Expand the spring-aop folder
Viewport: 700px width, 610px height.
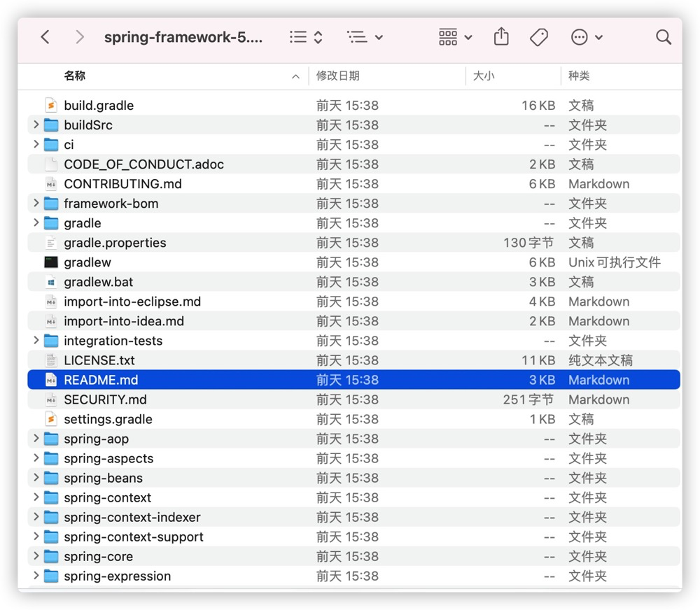click(36, 439)
